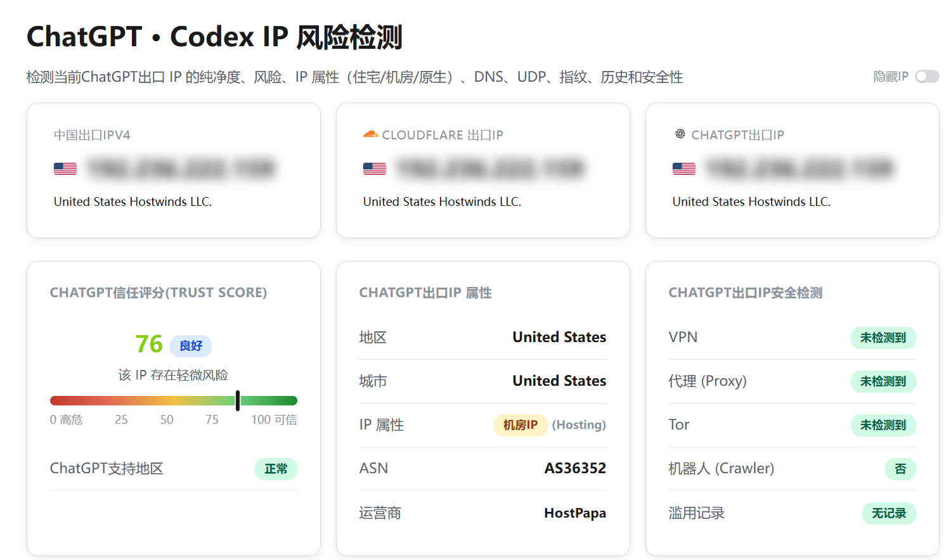Click the Tor 未检测到 badge
Image resolution: width=951 pixels, height=560 pixels.
(883, 425)
